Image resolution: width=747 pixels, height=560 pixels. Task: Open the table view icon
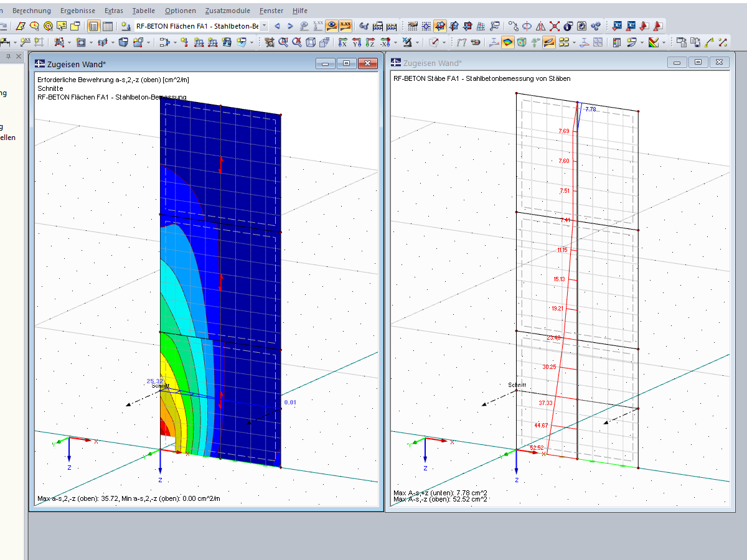tap(108, 26)
